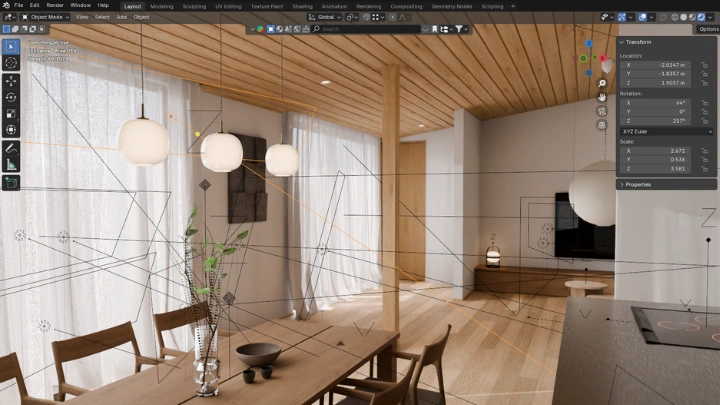Click the zoom view magnifier gizmo
The image size is (720, 405).
point(602,84)
